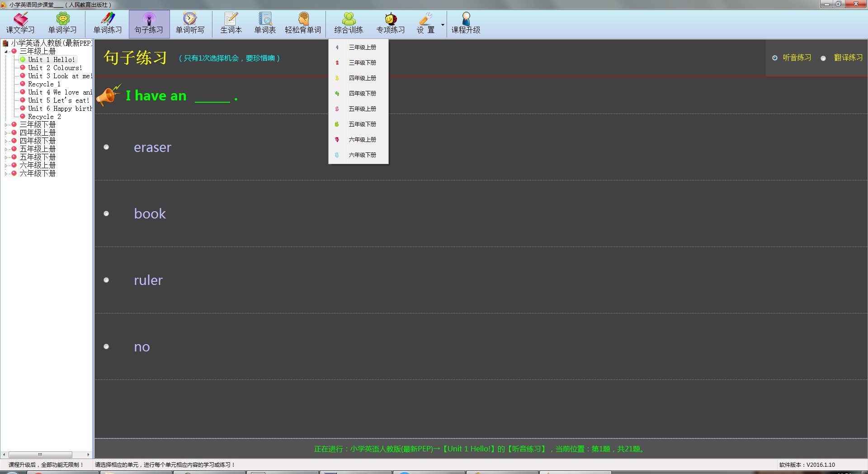Expand the 三年级下册 tree node
The height and width of the screenshot is (474, 868).
(6, 125)
